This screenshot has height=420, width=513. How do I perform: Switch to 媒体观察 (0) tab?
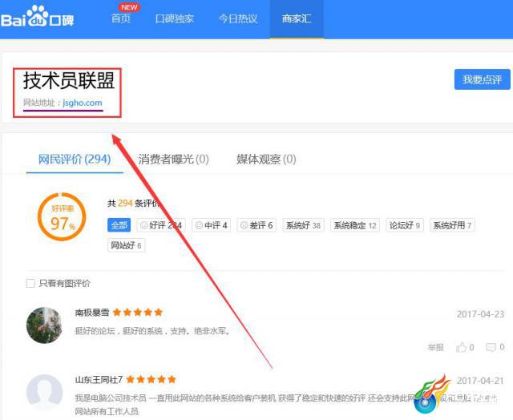click(x=266, y=160)
